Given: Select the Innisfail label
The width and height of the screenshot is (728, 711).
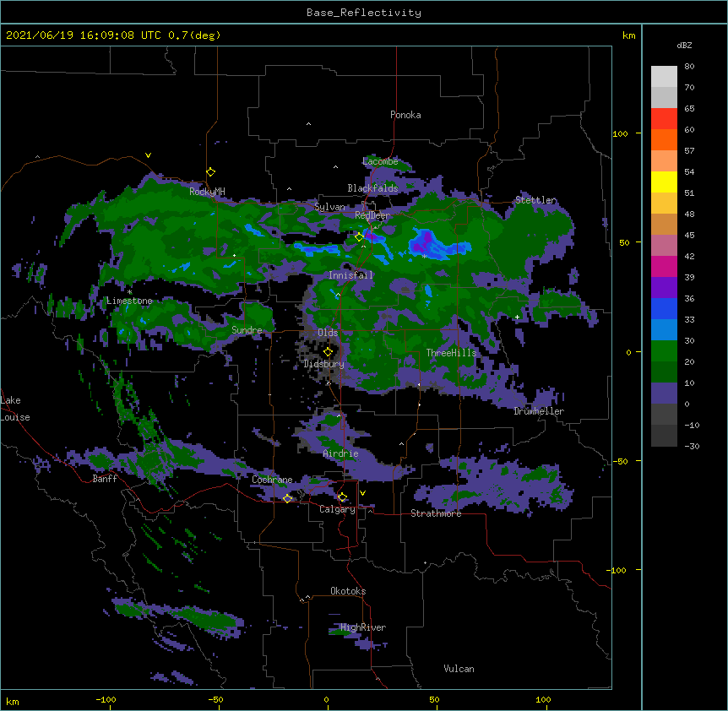Looking at the screenshot, I should 350,275.
